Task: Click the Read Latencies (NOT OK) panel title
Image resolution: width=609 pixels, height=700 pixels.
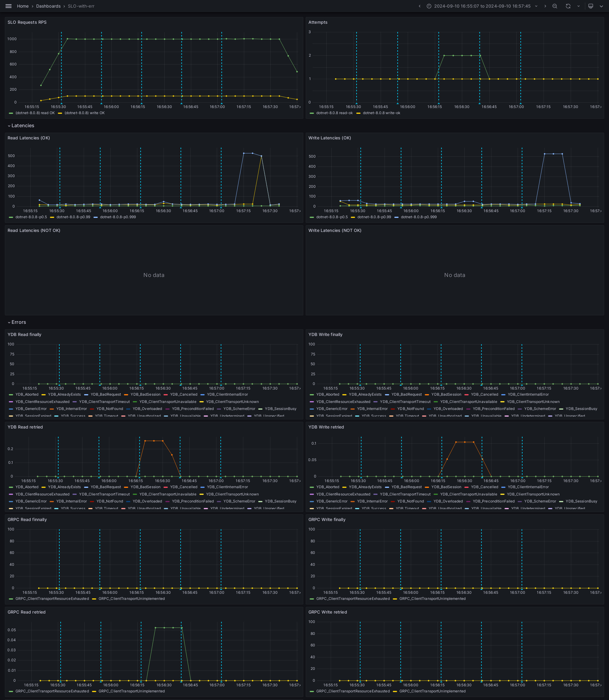Action: pyautogui.click(x=34, y=231)
